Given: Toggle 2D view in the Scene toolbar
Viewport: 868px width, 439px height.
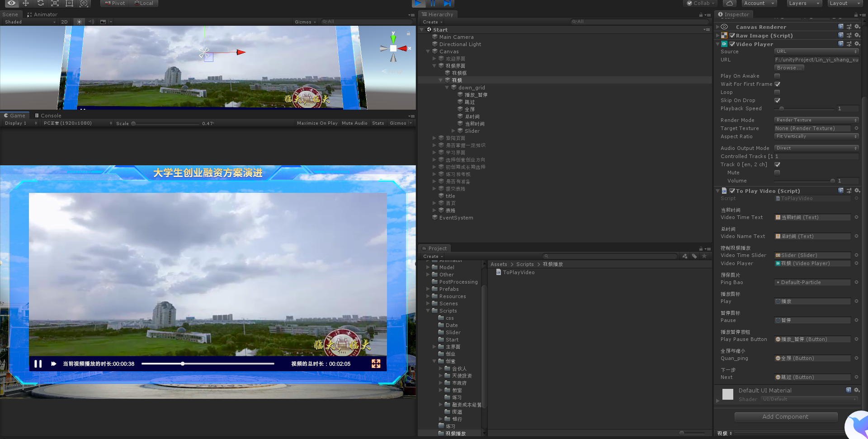Looking at the screenshot, I should [x=65, y=22].
